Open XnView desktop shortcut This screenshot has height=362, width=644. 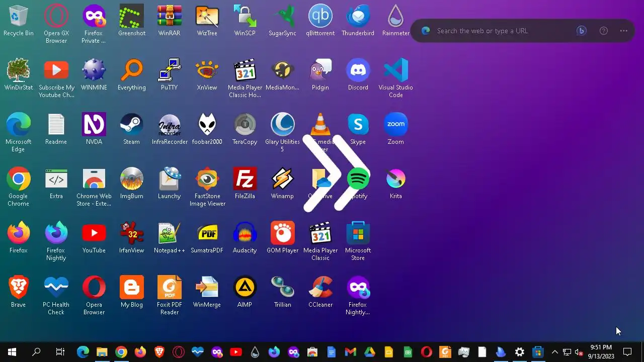coord(207,75)
